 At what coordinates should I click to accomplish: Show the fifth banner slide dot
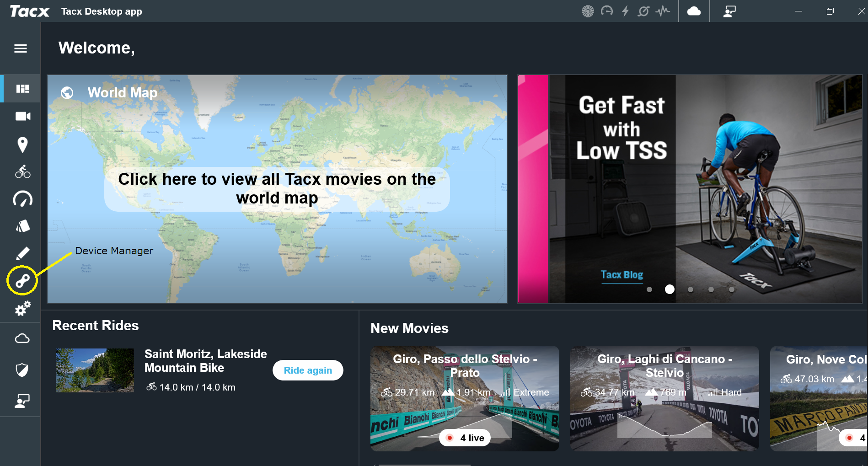732,289
